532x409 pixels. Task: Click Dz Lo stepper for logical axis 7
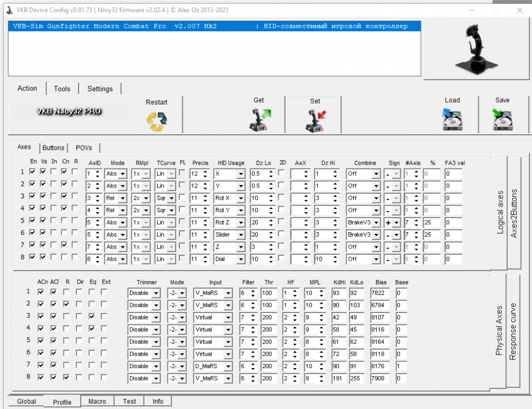[271, 247]
